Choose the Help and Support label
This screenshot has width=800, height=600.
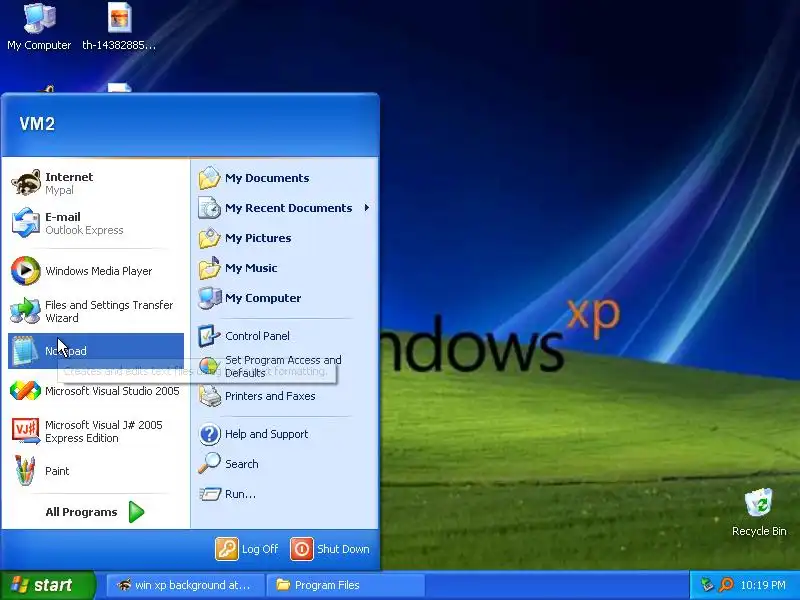[266, 434]
